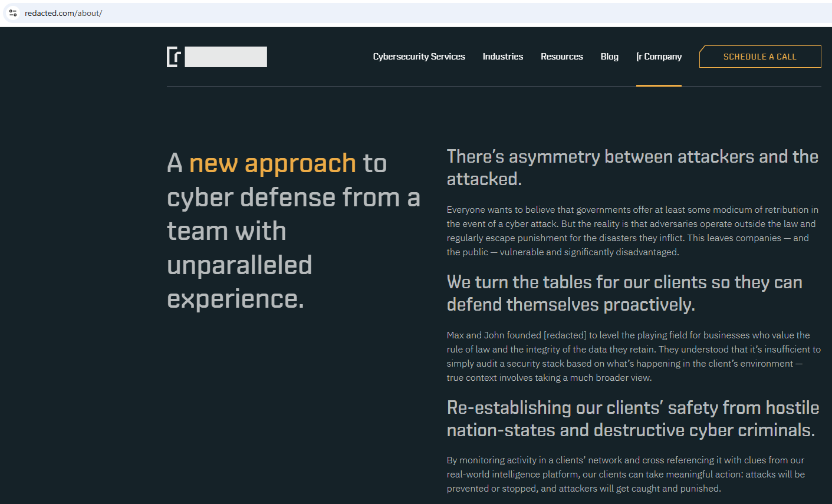
Task: Click the 'We turn the tables' heading
Action: click(624, 293)
